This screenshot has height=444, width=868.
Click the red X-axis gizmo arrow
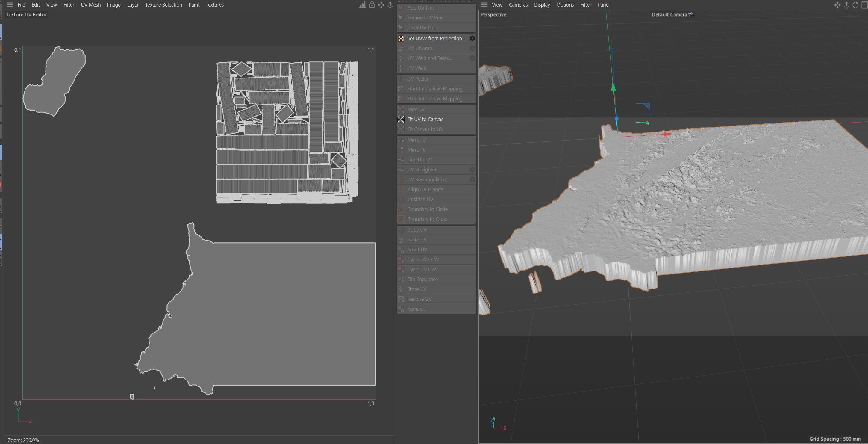pos(667,134)
